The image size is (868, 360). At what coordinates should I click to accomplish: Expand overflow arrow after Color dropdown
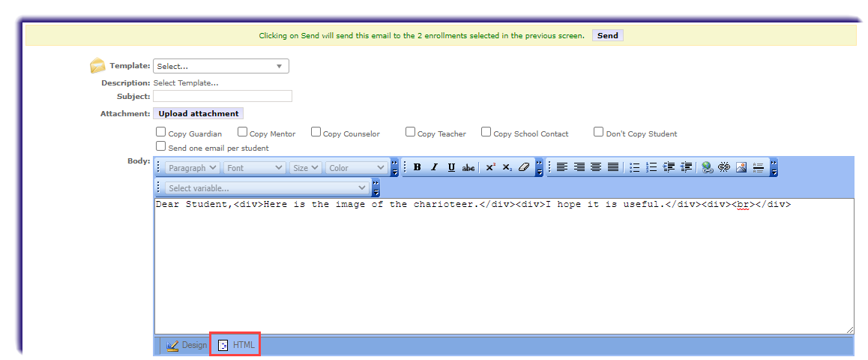click(x=394, y=167)
